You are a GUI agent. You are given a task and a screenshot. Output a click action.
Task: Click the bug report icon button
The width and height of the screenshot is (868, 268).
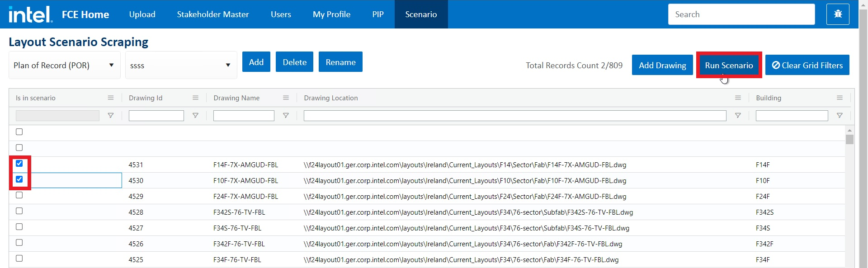tap(838, 14)
